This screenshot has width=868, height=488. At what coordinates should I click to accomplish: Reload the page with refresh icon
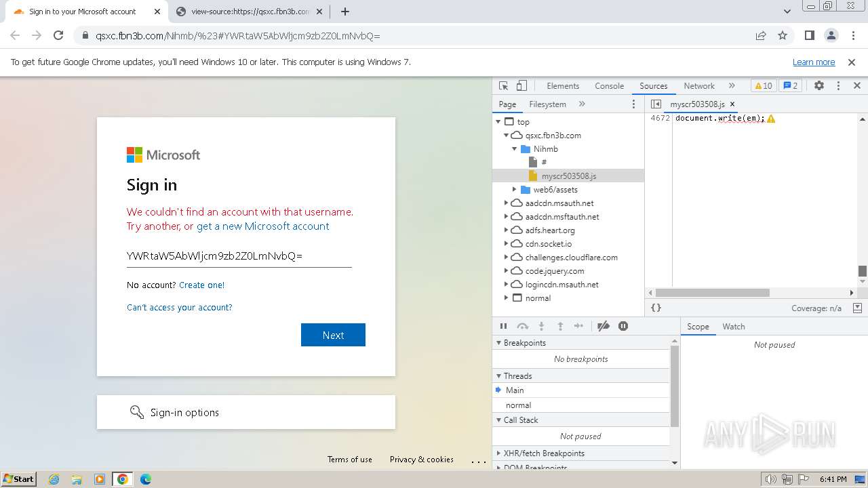[x=58, y=36]
